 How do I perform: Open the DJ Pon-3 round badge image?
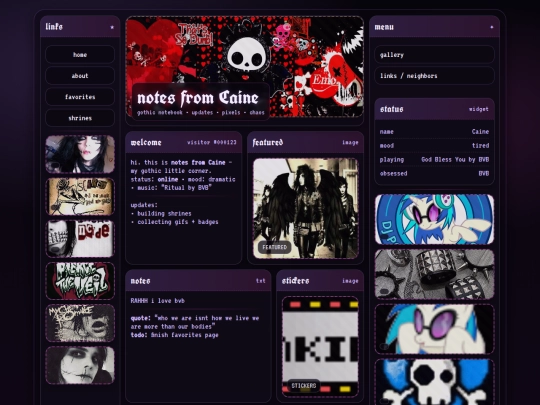tap(434, 219)
